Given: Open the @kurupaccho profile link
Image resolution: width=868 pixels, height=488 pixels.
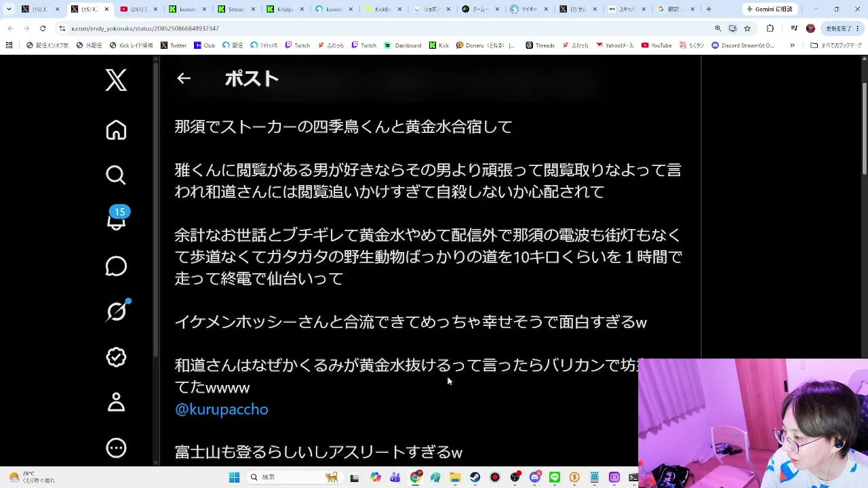Looking at the screenshot, I should (x=222, y=409).
